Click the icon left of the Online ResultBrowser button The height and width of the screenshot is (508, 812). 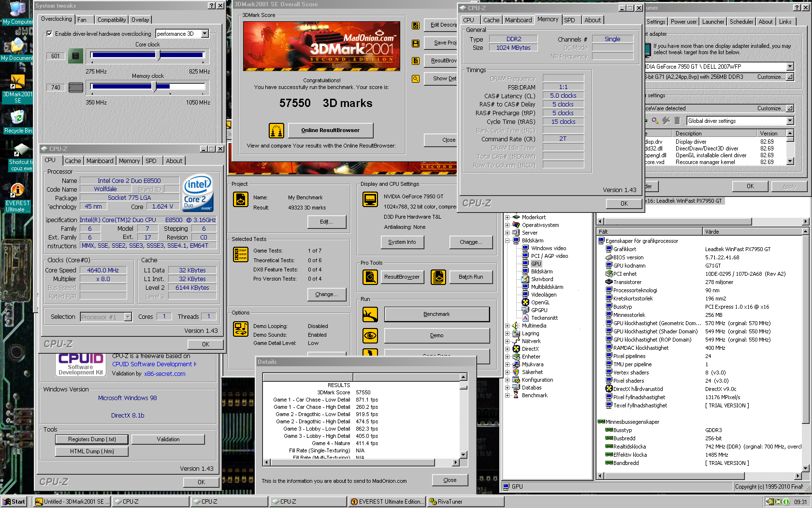click(276, 131)
